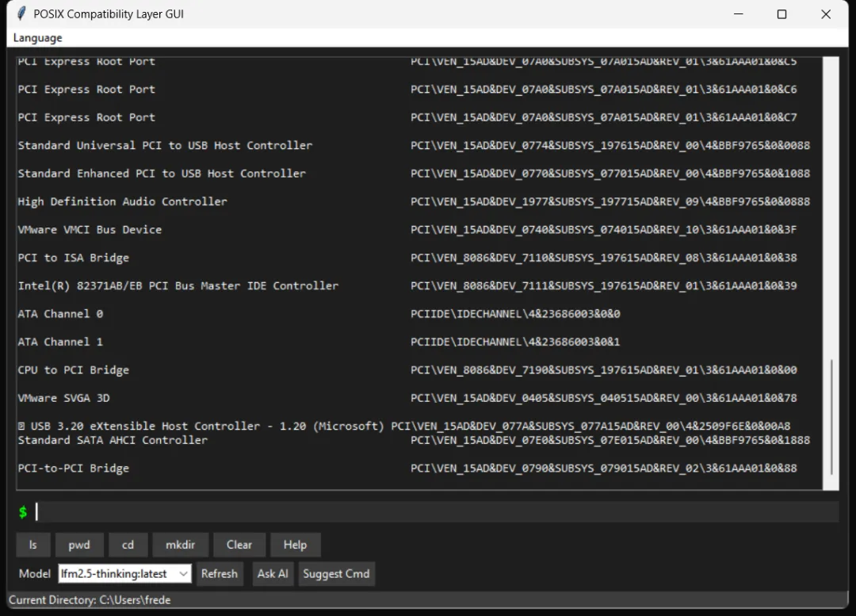Select the text 'VMware SVGA 3D'
The image size is (856, 616).
64,397
